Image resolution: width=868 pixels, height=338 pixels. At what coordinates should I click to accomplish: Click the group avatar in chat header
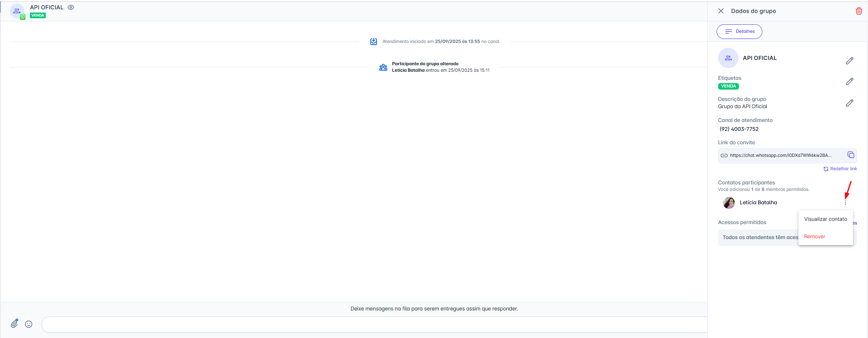click(17, 11)
